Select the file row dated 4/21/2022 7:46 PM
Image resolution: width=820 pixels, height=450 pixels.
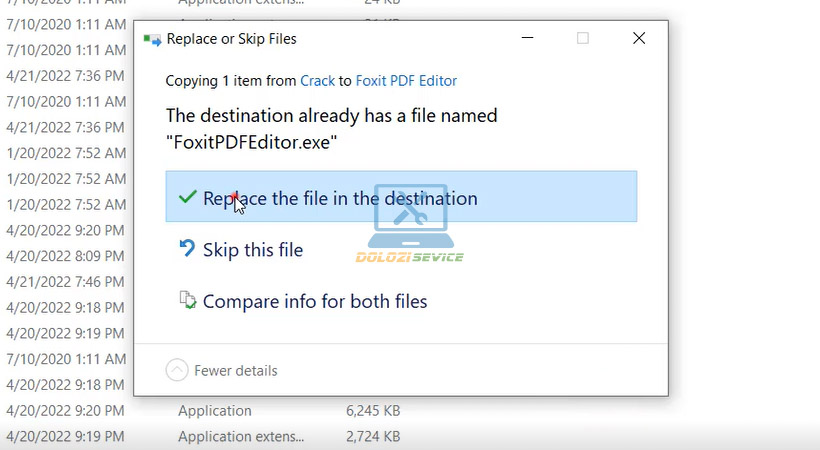(65, 281)
